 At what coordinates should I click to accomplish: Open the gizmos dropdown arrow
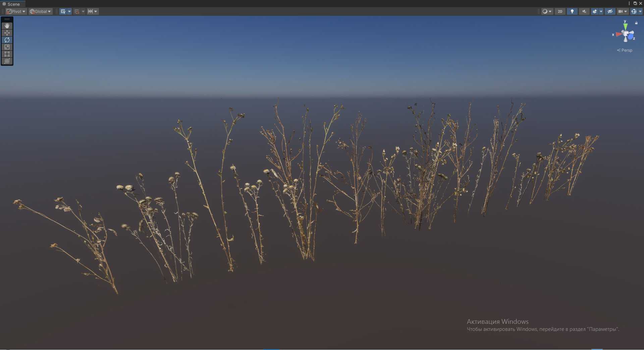click(x=640, y=11)
